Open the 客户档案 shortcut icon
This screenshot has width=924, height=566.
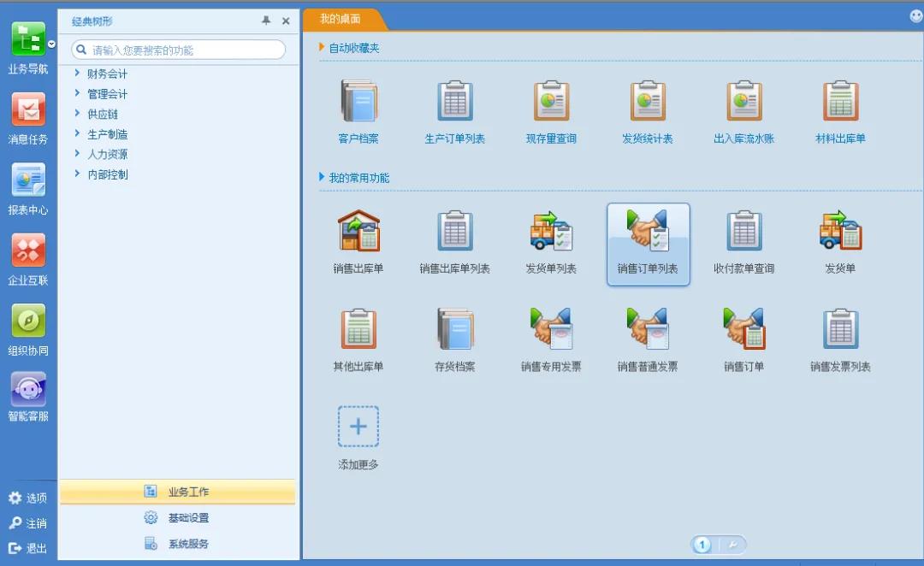(358, 102)
